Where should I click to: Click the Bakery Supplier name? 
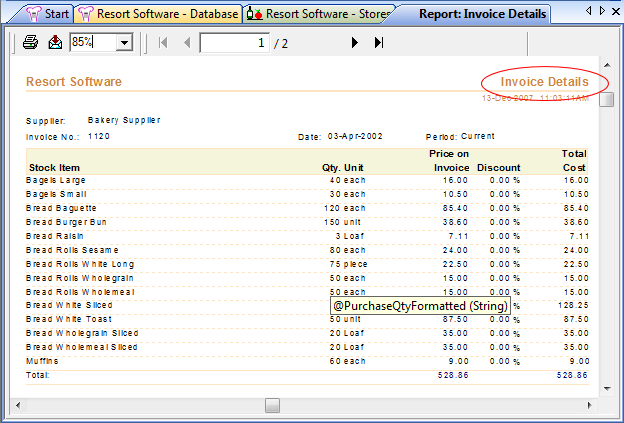[x=124, y=120]
